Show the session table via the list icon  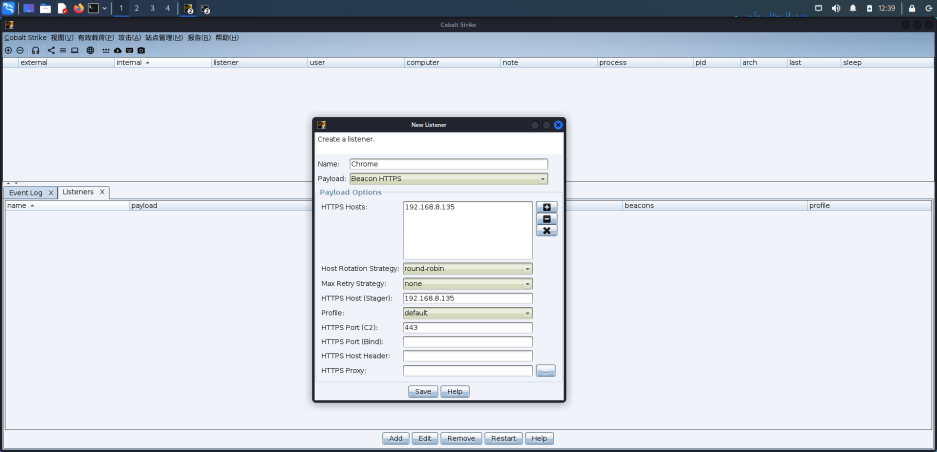click(63, 51)
